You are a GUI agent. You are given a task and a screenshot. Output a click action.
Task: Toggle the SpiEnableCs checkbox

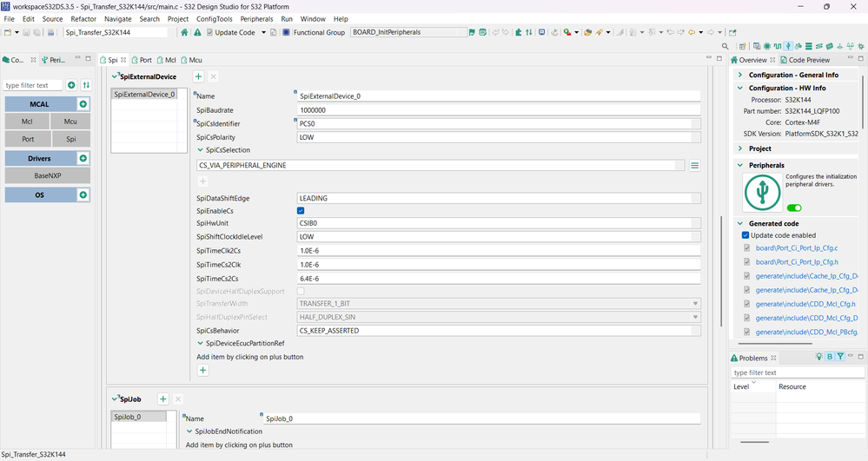pos(301,211)
